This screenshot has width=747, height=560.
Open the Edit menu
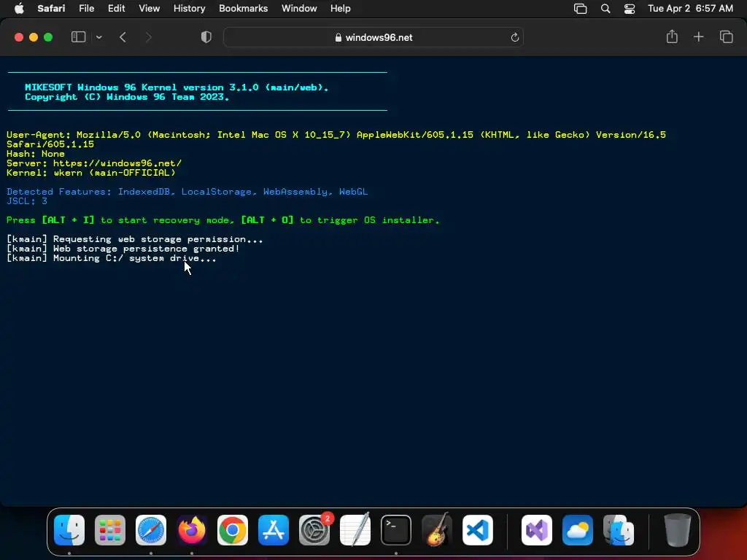point(116,8)
